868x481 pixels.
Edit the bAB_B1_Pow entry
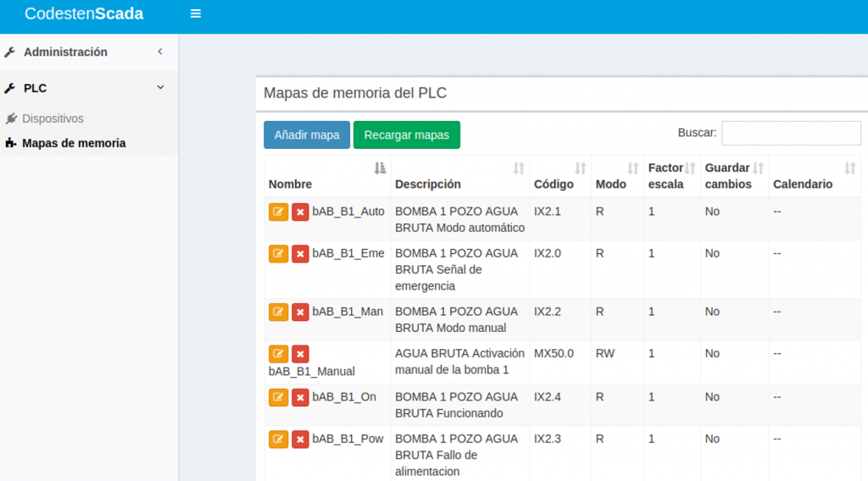(x=278, y=439)
